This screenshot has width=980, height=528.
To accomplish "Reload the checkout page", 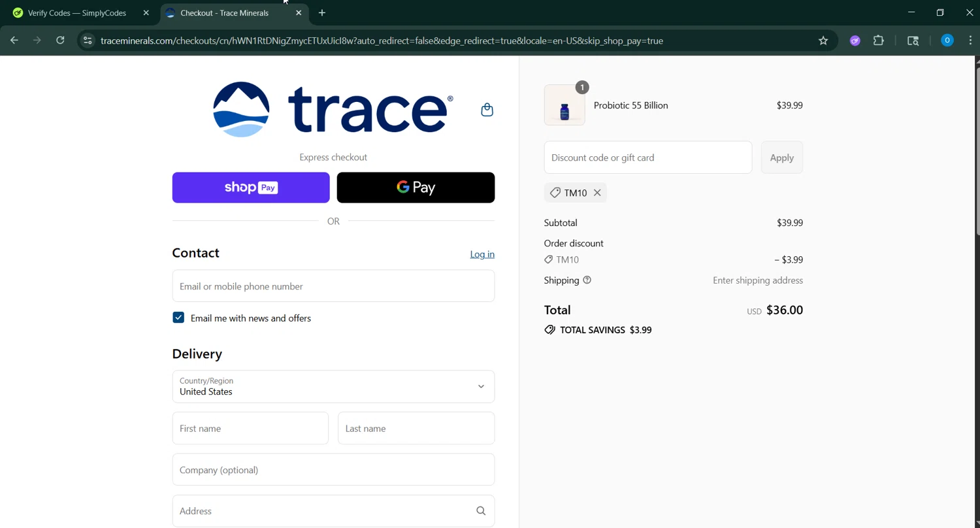I will [60, 41].
